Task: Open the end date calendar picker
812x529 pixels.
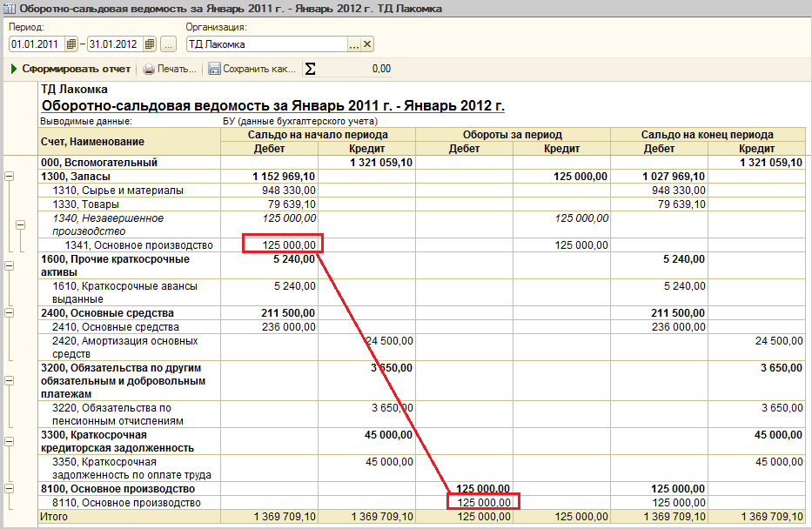Action: (x=150, y=44)
